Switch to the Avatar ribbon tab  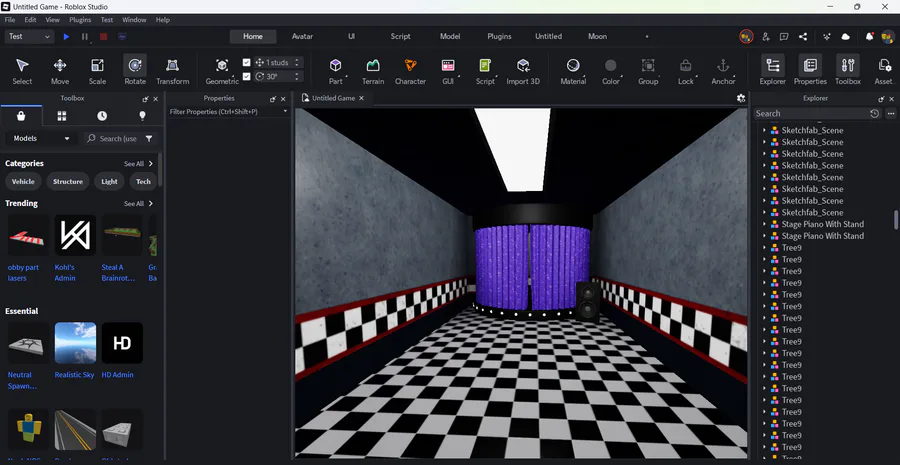tap(302, 37)
